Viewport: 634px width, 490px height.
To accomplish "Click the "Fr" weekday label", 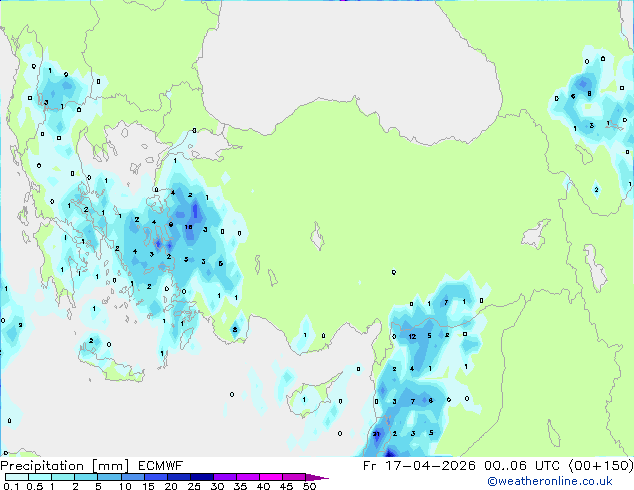I will click(370, 466).
